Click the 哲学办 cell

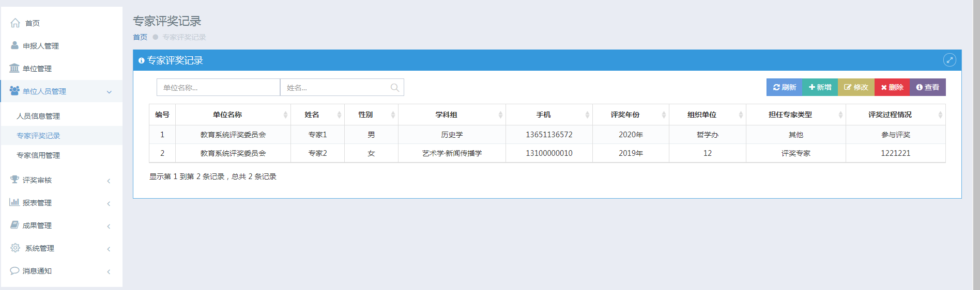(708, 135)
